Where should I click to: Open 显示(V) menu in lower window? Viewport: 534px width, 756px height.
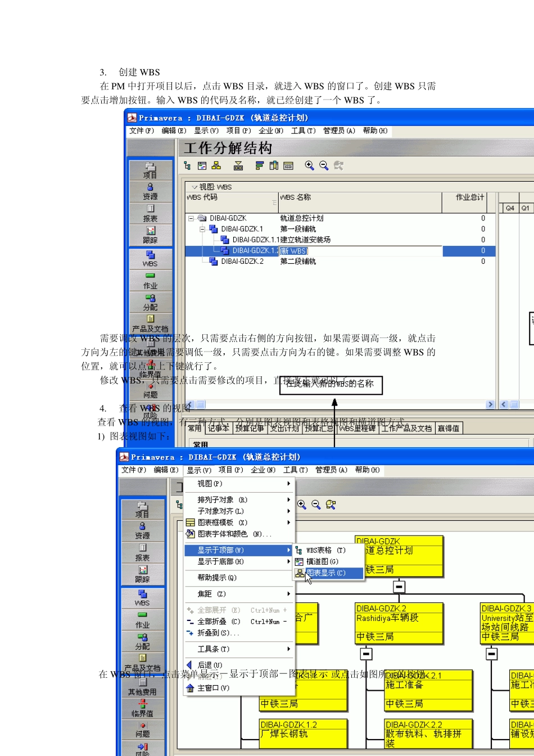[199, 470]
